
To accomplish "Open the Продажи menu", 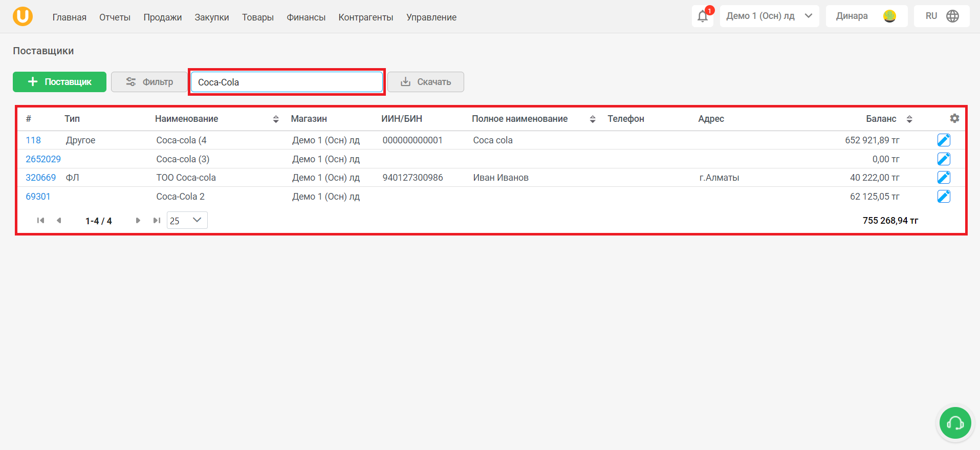I will [163, 17].
